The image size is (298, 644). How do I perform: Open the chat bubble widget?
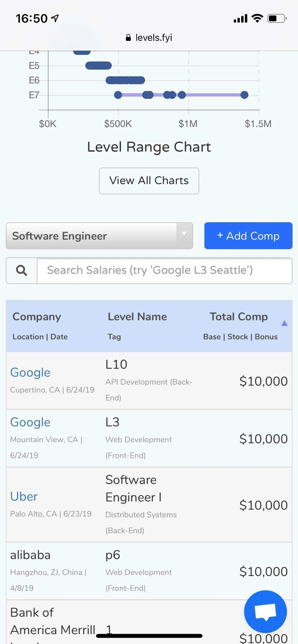265,611
